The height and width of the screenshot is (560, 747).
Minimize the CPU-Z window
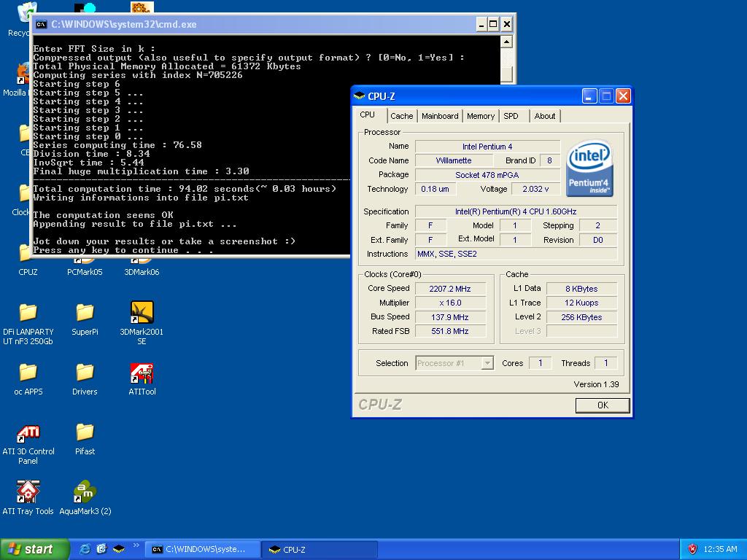click(x=589, y=96)
